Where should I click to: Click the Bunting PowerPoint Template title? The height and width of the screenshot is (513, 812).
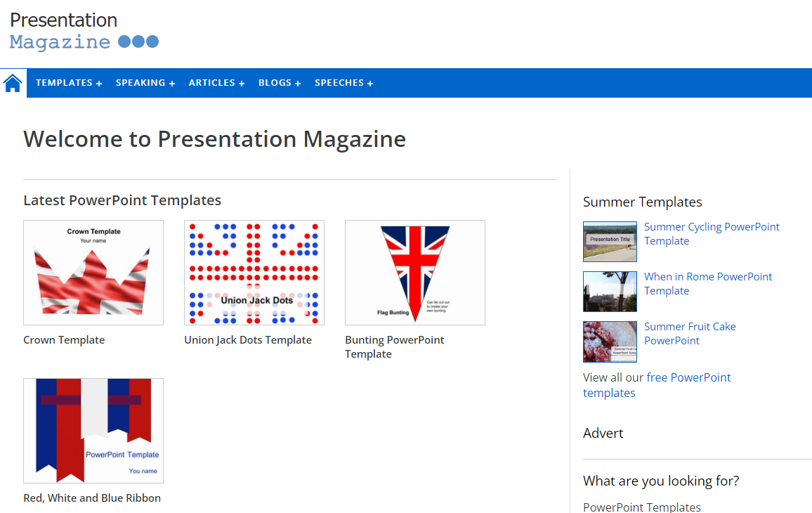coord(395,346)
